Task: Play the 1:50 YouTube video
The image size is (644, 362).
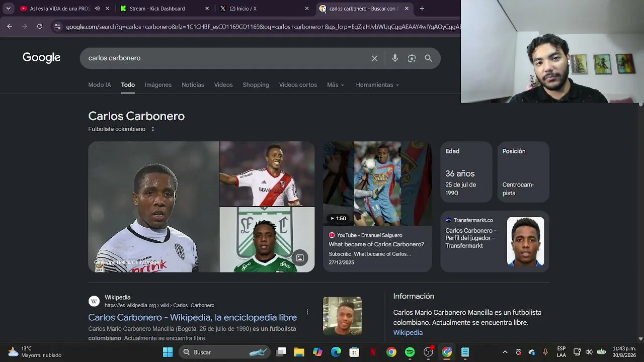Action: click(377, 184)
